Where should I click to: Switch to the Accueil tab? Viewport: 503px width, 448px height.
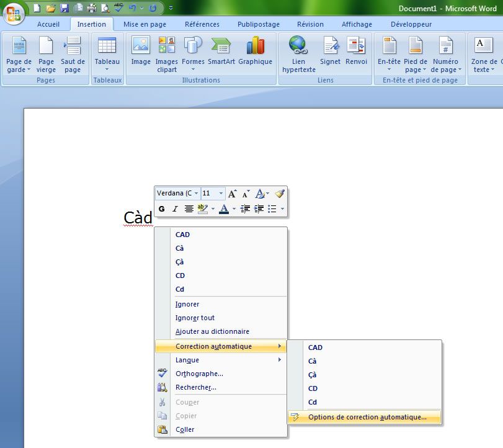click(48, 24)
